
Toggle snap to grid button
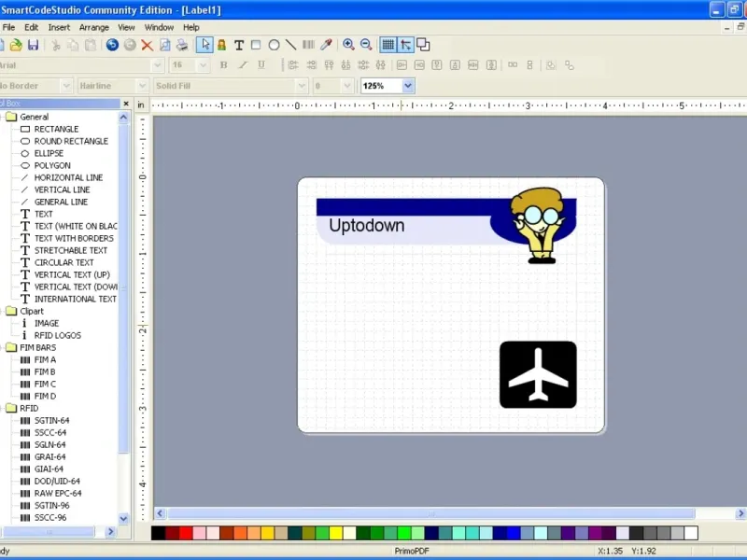[x=405, y=45]
